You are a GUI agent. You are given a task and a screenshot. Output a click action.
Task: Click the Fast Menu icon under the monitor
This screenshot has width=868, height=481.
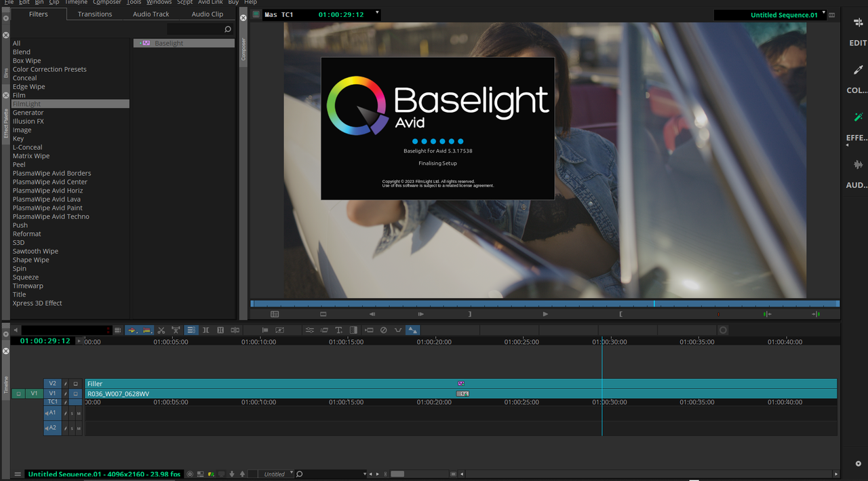(x=275, y=314)
